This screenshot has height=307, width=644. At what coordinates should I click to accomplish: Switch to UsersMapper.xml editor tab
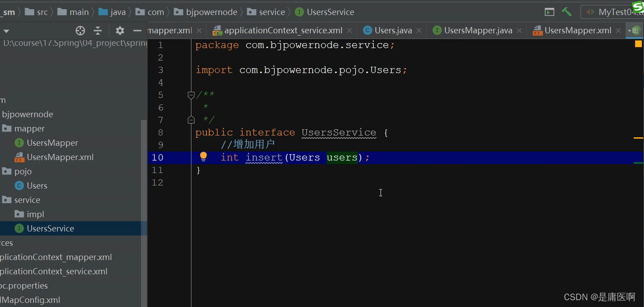(x=578, y=30)
